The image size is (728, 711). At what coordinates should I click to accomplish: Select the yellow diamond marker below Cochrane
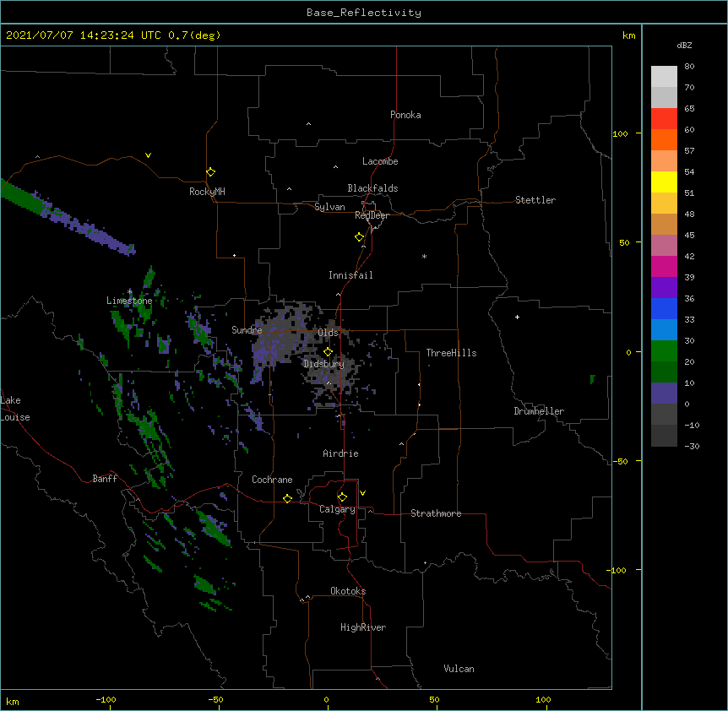(x=287, y=498)
